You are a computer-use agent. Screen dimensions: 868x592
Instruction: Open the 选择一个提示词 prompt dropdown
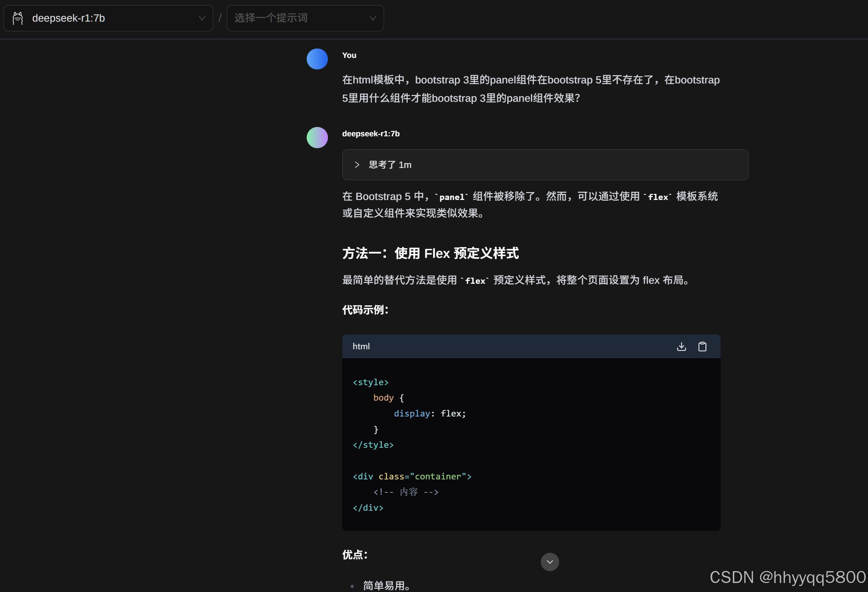click(305, 18)
